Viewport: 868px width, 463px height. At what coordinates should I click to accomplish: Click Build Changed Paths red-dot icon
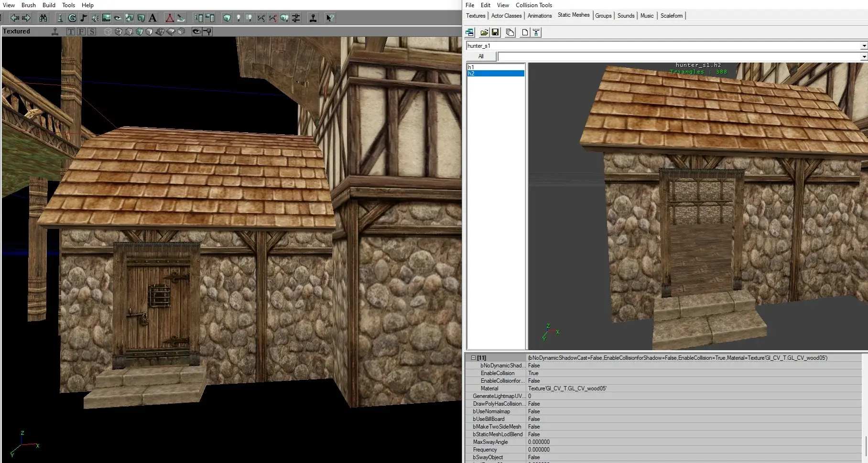(x=272, y=18)
